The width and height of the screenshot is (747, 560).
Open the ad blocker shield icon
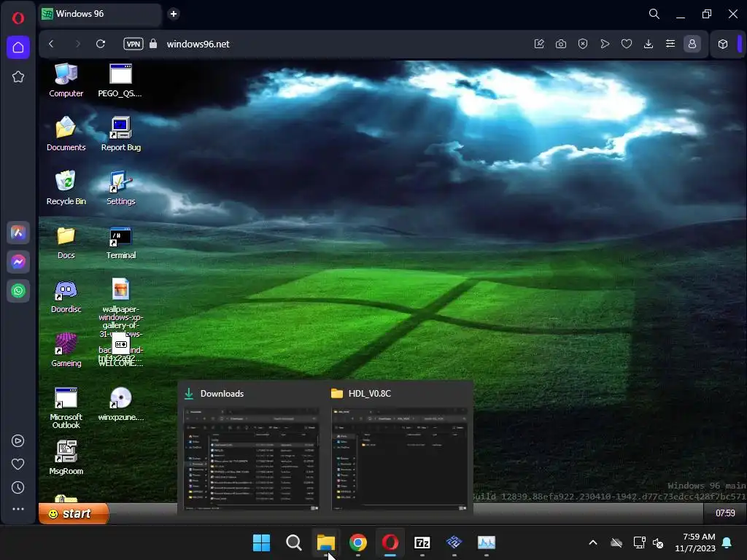[583, 44]
